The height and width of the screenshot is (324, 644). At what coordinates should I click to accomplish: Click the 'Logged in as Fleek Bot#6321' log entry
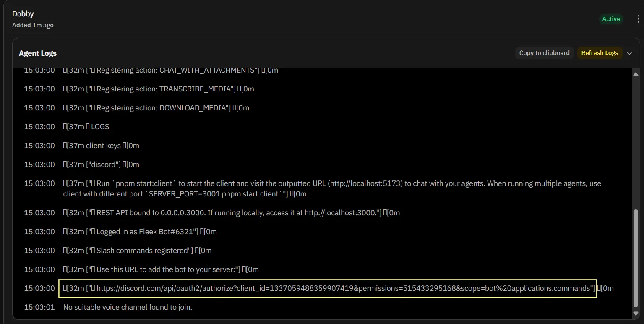[140, 232]
